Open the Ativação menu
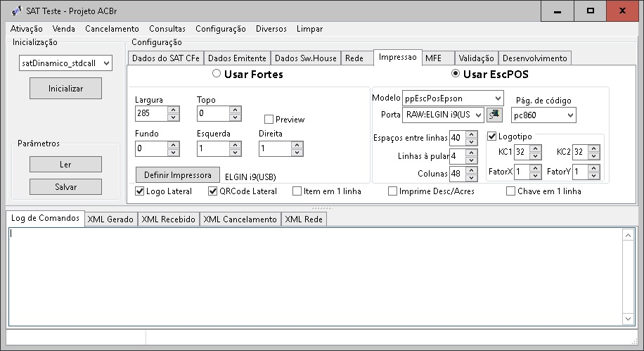 (x=26, y=29)
